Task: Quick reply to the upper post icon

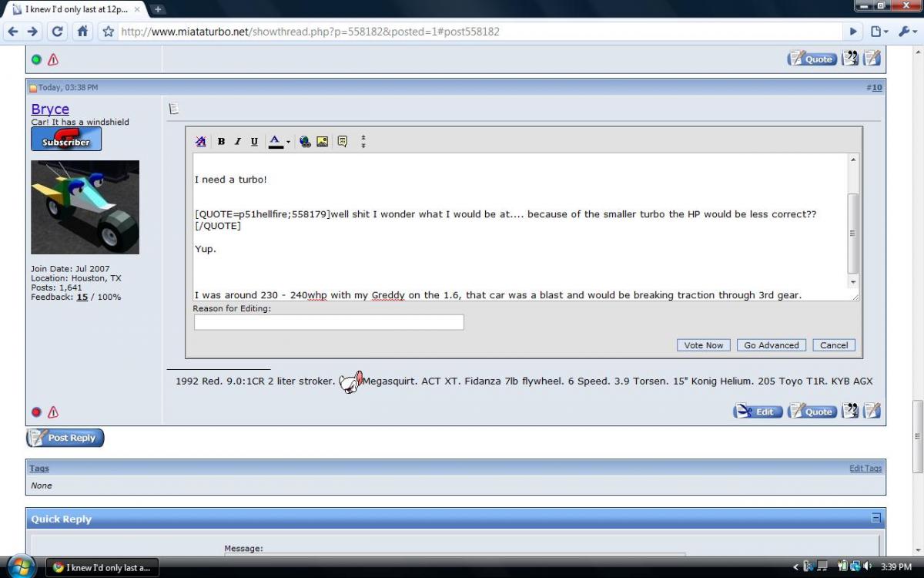Action: [872, 59]
